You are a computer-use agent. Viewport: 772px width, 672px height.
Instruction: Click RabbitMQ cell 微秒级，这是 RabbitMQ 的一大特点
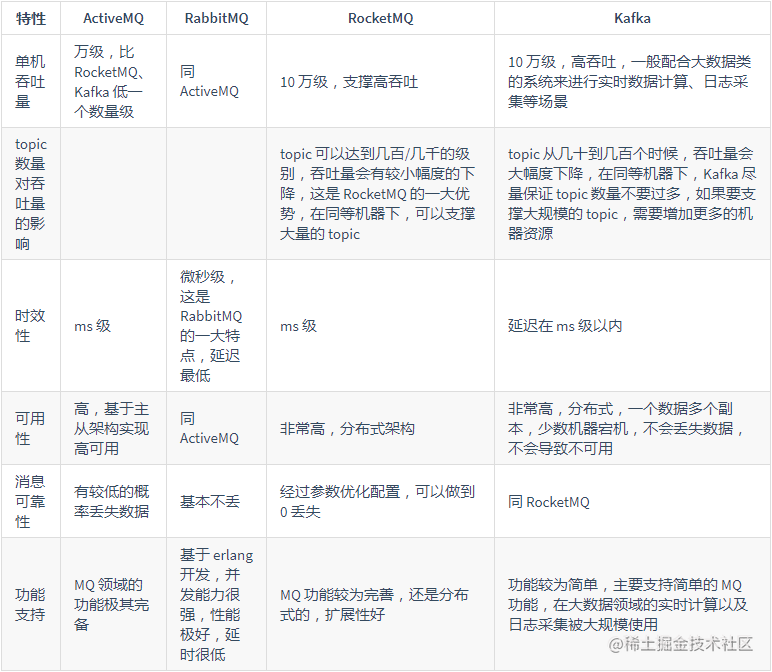coord(216,325)
